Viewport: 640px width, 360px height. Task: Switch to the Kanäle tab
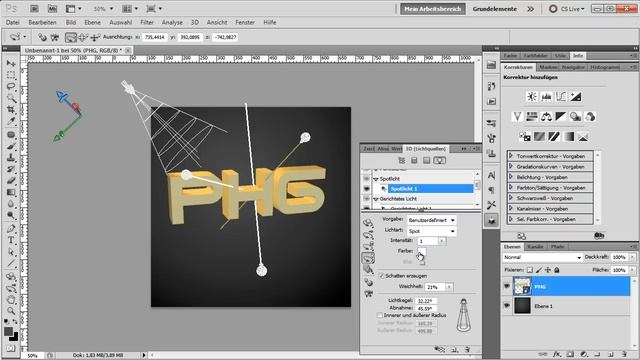pyautogui.click(x=535, y=247)
